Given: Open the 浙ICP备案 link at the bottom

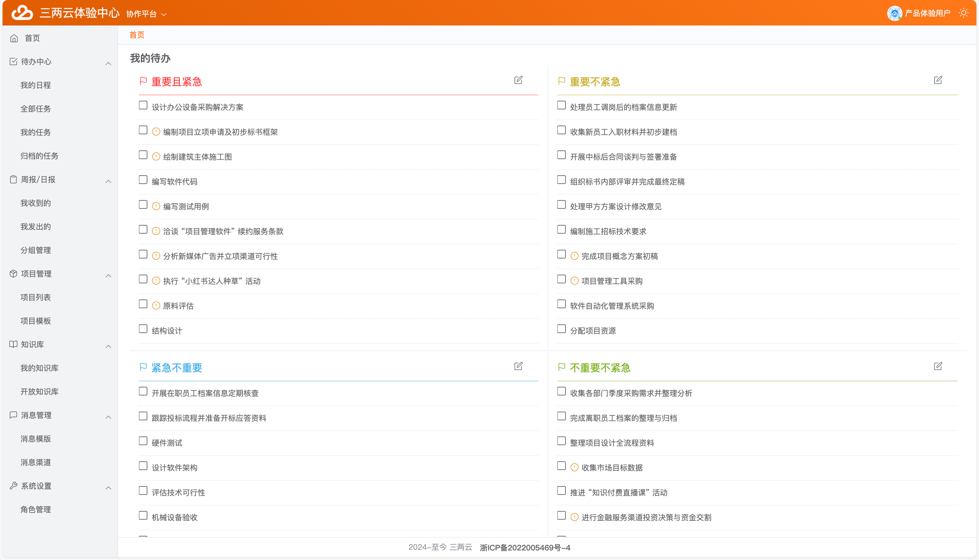Looking at the screenshot, I should 525,548.
